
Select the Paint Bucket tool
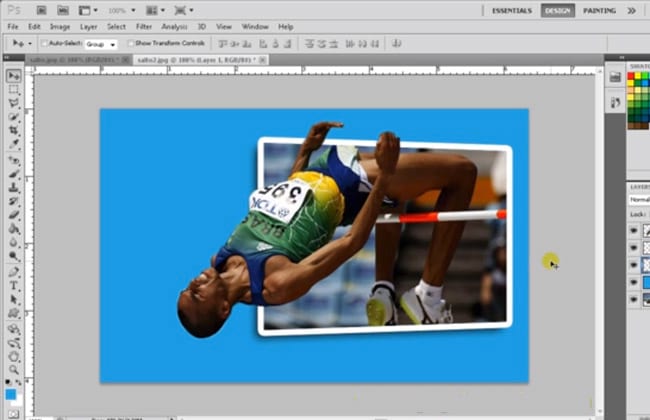click(x=14, y=228)
